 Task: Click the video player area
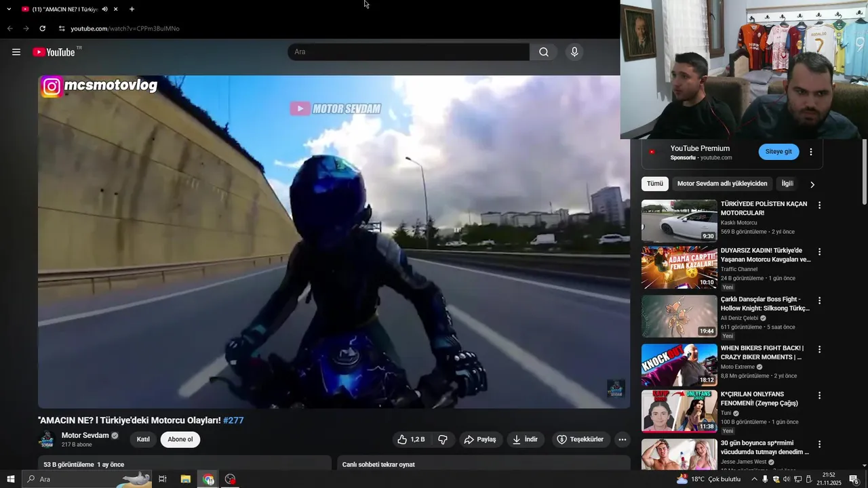[334, 242]
